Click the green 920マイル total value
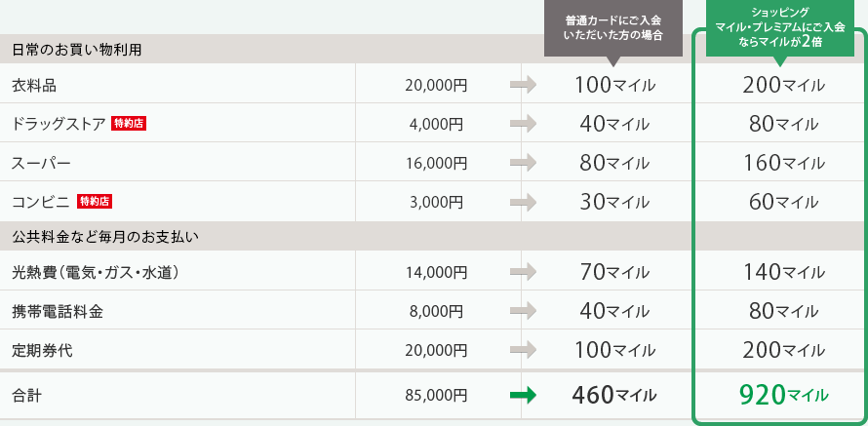This screenshot has width=868, height=426. click(x=784, y=395)
